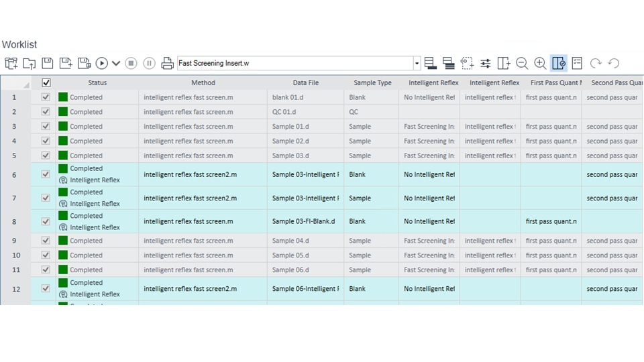
Task: Click the Sample Type column header
Action: [372, 82]
